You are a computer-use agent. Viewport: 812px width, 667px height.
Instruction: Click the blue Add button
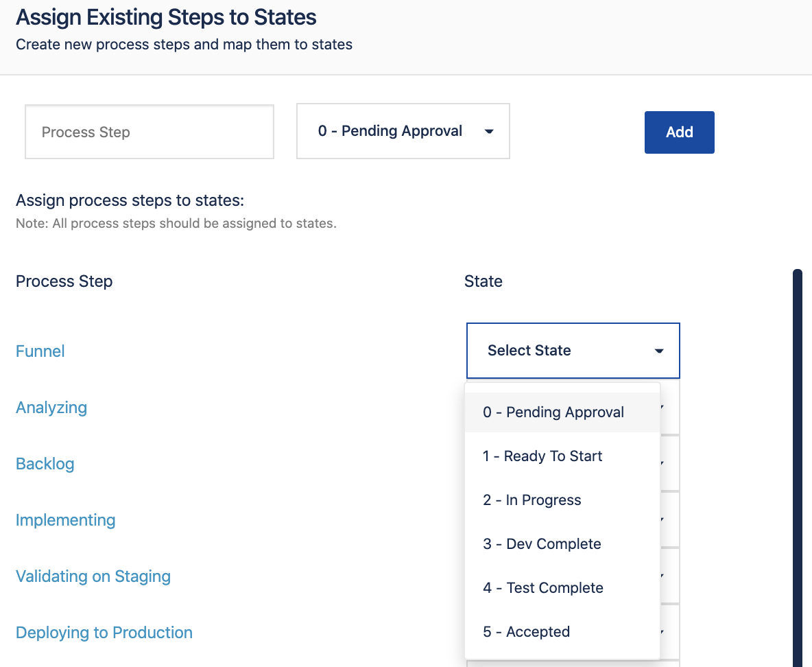[679, 132]
